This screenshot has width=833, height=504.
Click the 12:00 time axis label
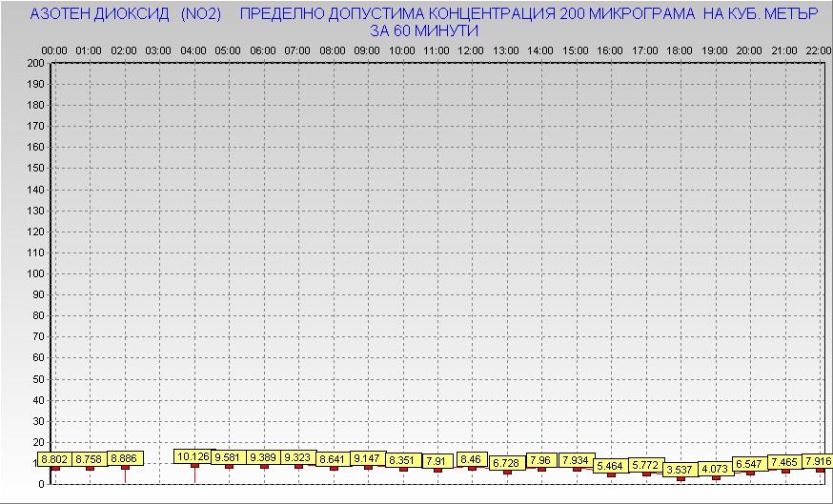pyautogui.click(x=471, y=51)
